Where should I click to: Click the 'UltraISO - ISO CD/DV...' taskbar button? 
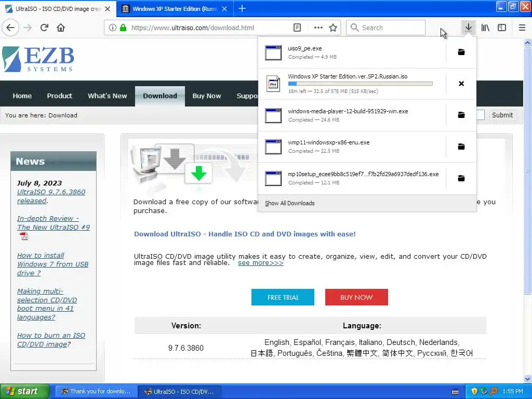tap(180, 392)
